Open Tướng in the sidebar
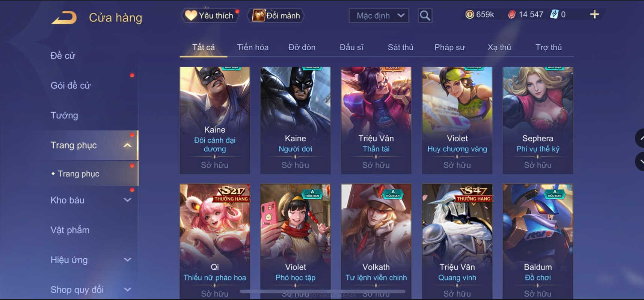644x300 pixels. tap(64, 115)
